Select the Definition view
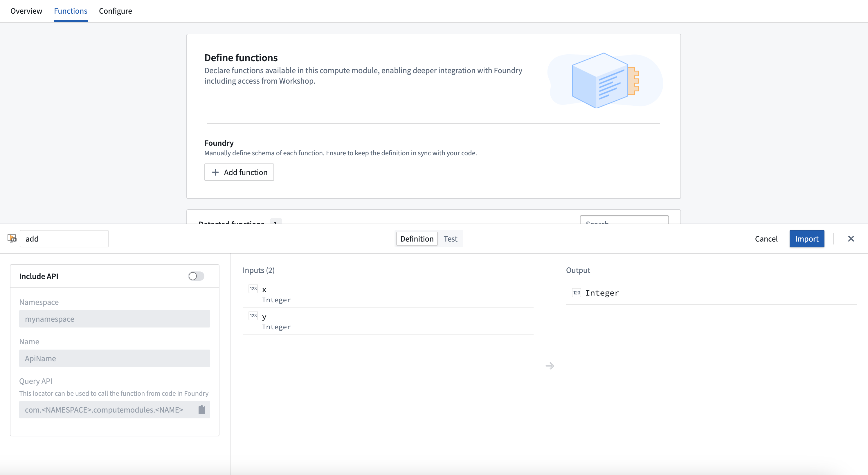This screenshot has height=475, width=868. click(x=417, y=239)
